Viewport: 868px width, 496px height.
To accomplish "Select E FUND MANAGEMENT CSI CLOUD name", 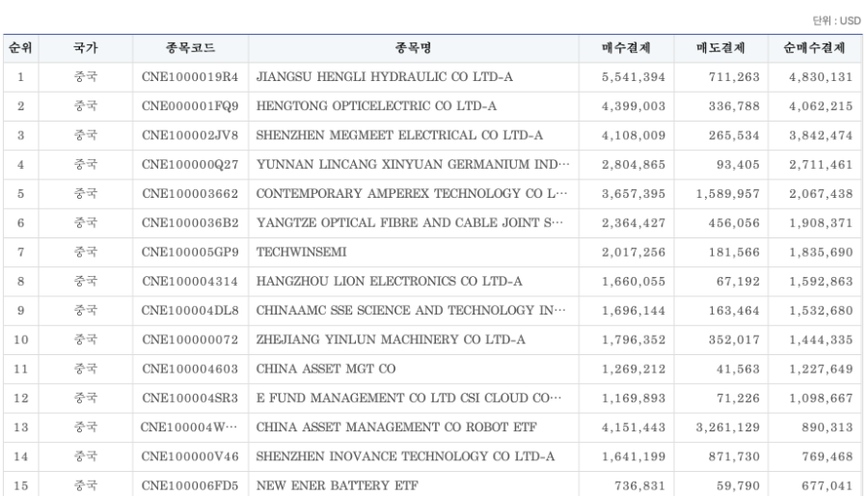I will [409, 398].
